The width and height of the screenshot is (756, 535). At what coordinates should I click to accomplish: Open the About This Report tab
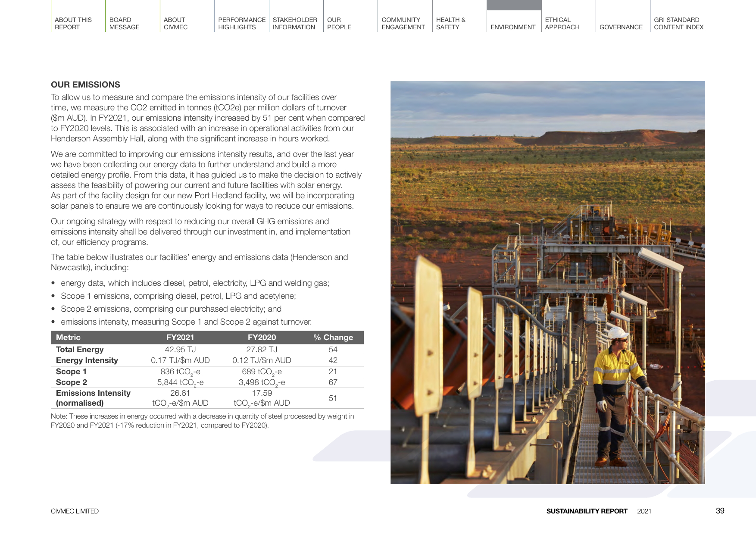(x=73, y=23)
